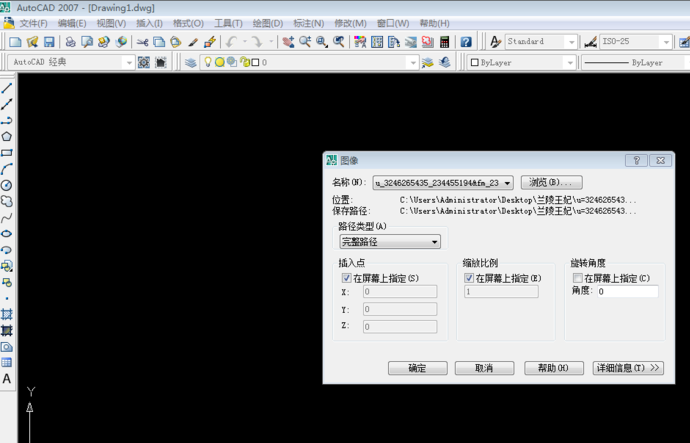Viewport: 690px width, 443px height.
Task: Click Workspace Settings gear icon
Action: coord(144,62)
